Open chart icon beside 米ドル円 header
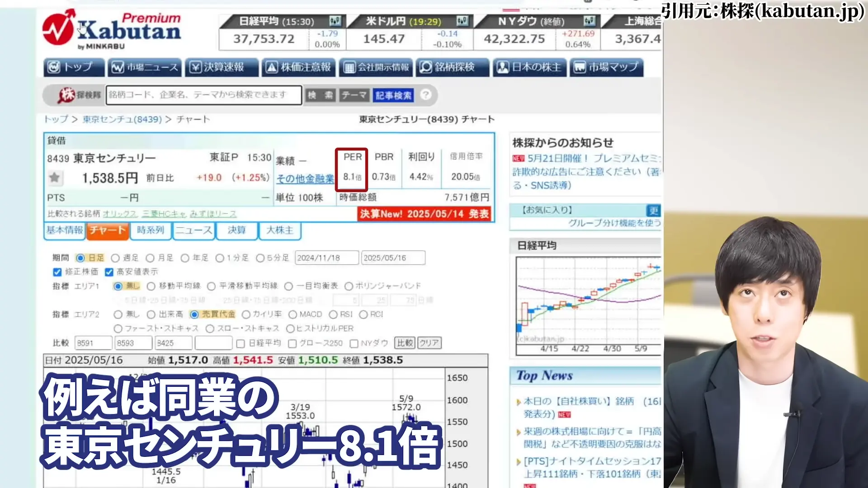The height and width of the screenshot is (488, 868). click(462, 21)
